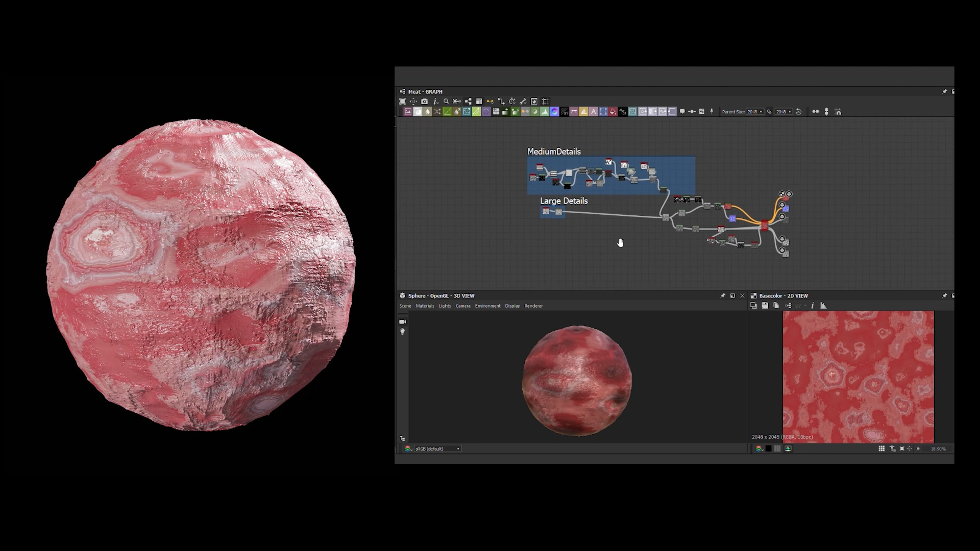The height and width of the screenshot is (551, 980).
Task: Add an HSL color wheel node
Action: point(554,112)
